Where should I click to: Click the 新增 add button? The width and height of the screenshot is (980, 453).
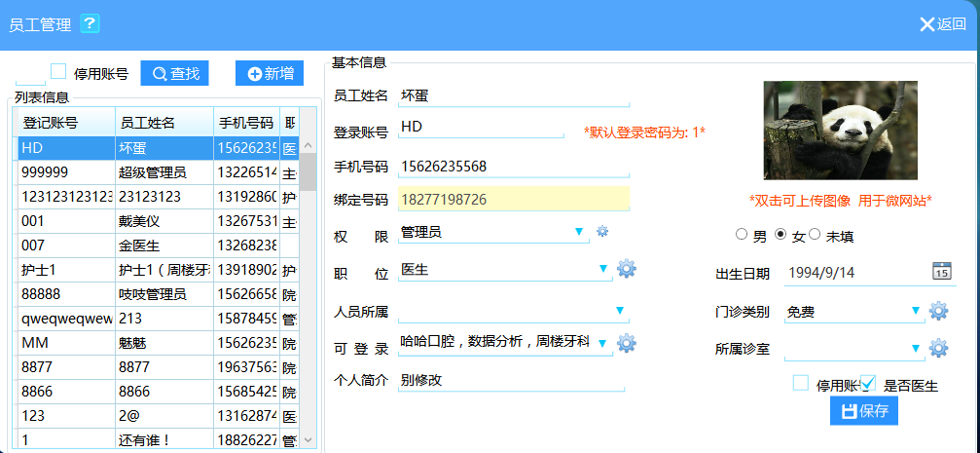(x=270, y=73)
